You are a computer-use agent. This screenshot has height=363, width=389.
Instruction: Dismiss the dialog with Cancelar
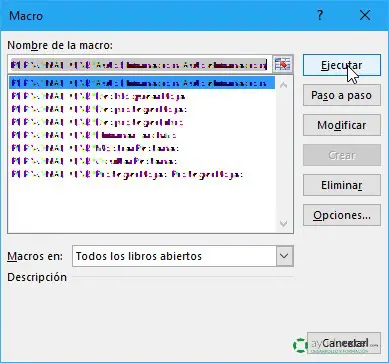coord(344,343)
